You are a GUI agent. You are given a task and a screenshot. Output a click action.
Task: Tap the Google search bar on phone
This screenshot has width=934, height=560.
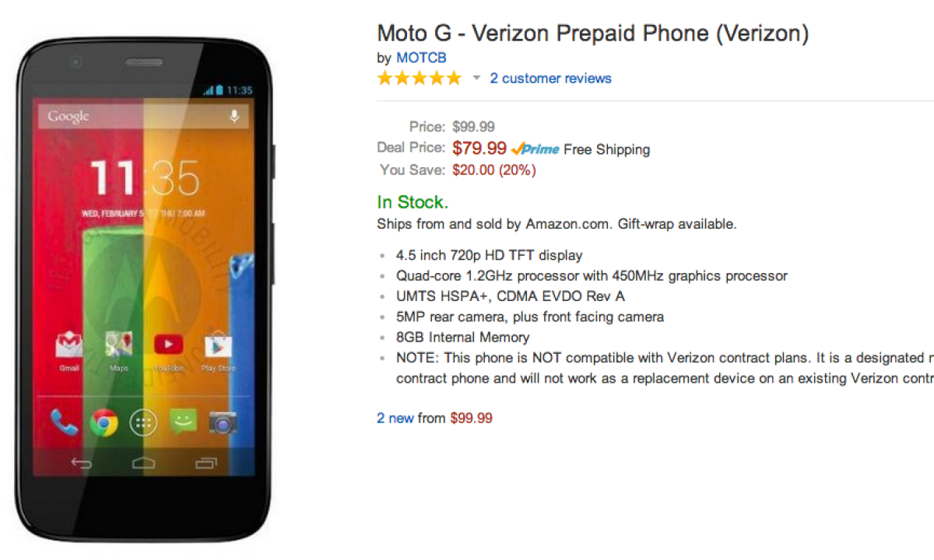(x=132, y=117)
